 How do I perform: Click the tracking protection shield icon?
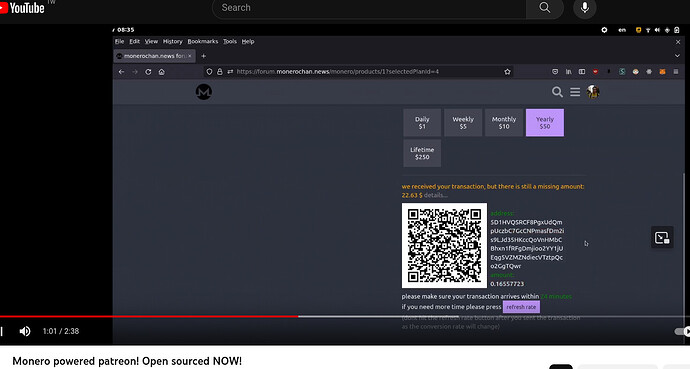(209, 72)
